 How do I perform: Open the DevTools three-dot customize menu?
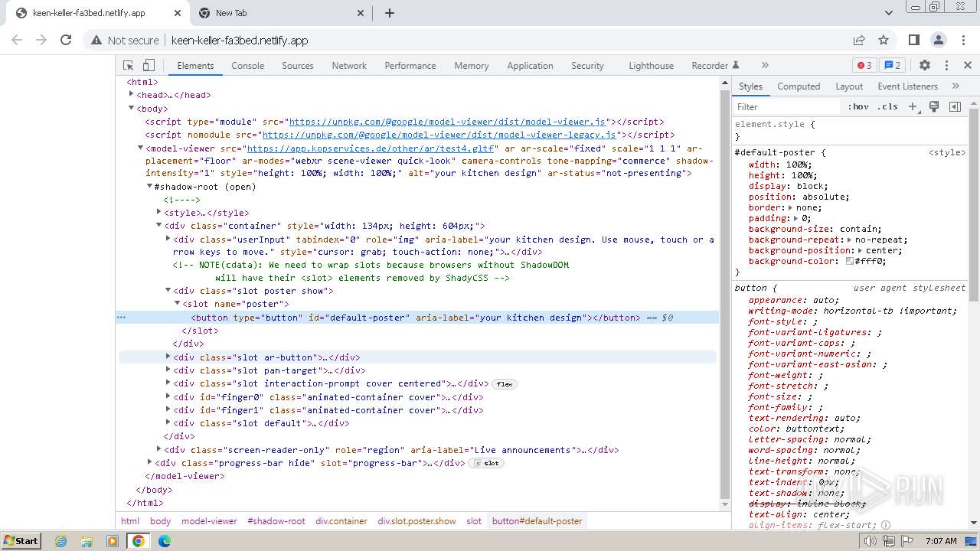[946, 66]
